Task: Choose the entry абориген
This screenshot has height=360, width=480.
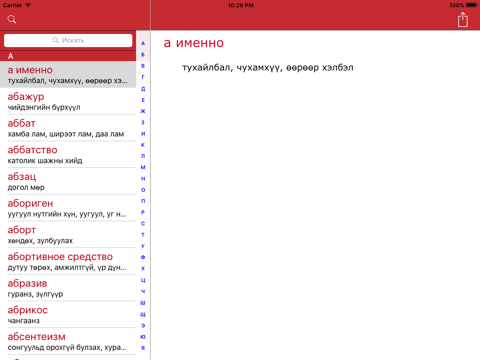Action: point(68,208)
